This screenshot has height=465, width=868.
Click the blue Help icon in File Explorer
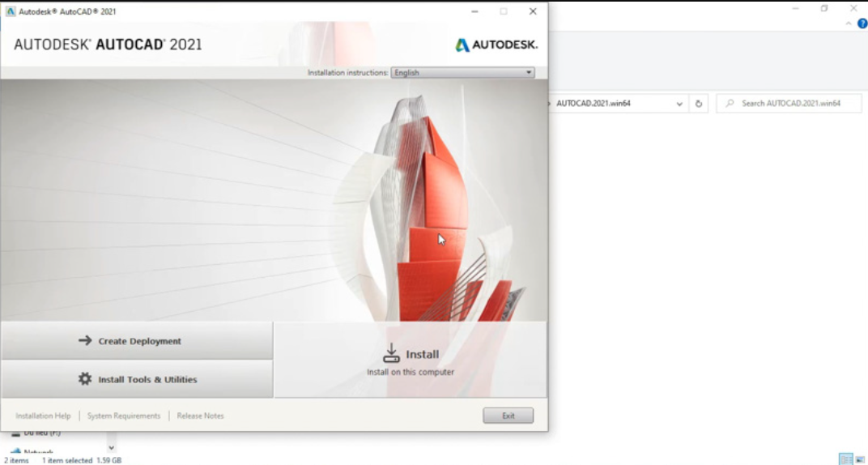click(862, 23)
